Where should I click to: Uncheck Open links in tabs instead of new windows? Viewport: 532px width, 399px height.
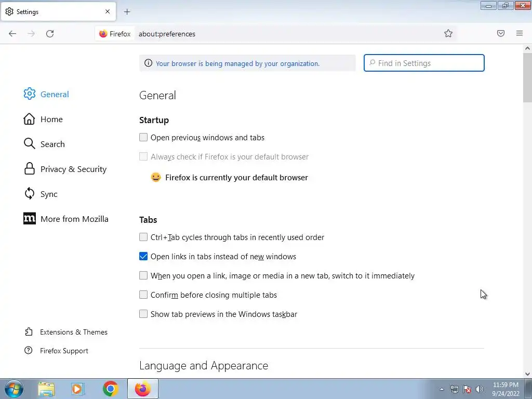[x=143, y=256]
